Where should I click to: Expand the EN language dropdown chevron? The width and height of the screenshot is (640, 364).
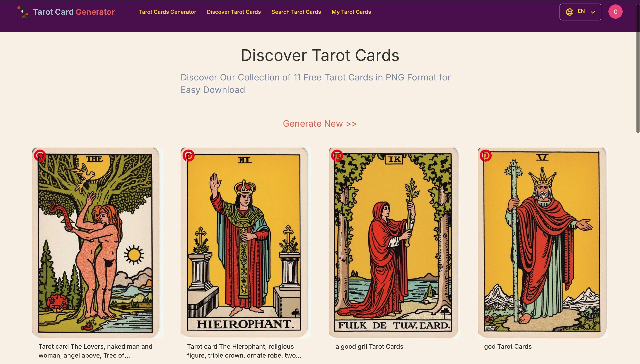(592, 12)
